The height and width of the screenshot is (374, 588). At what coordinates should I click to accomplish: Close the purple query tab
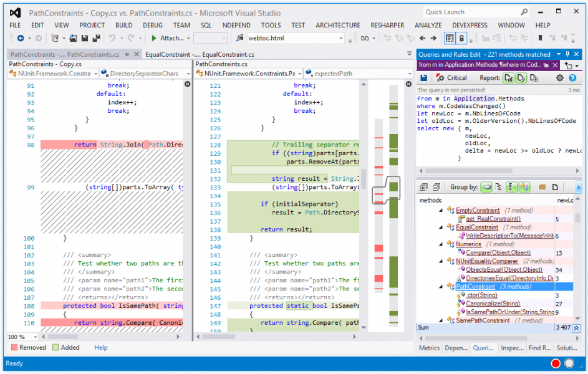[555, 65]
